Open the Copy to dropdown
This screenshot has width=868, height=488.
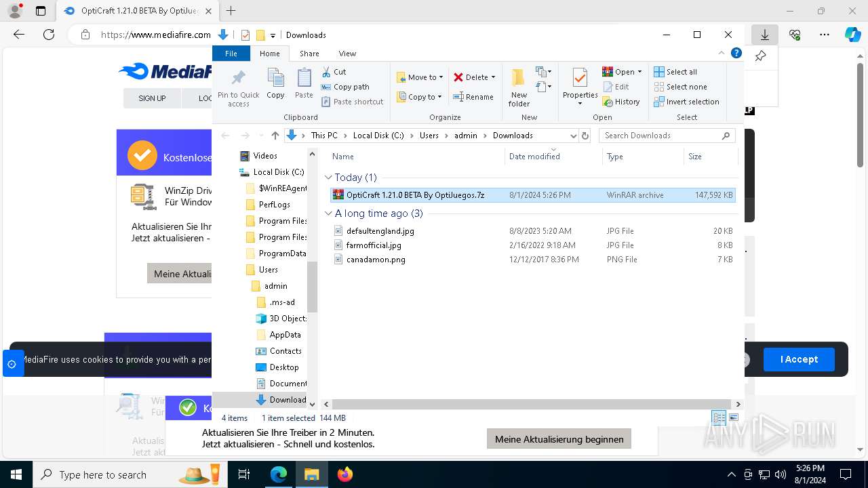point(420,97)
